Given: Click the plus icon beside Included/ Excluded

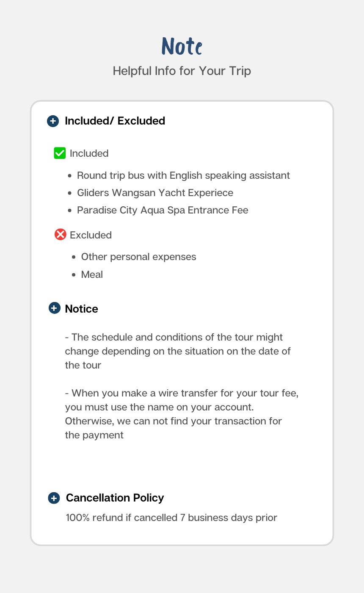Looking at the screenshot, I should (52, 121).
